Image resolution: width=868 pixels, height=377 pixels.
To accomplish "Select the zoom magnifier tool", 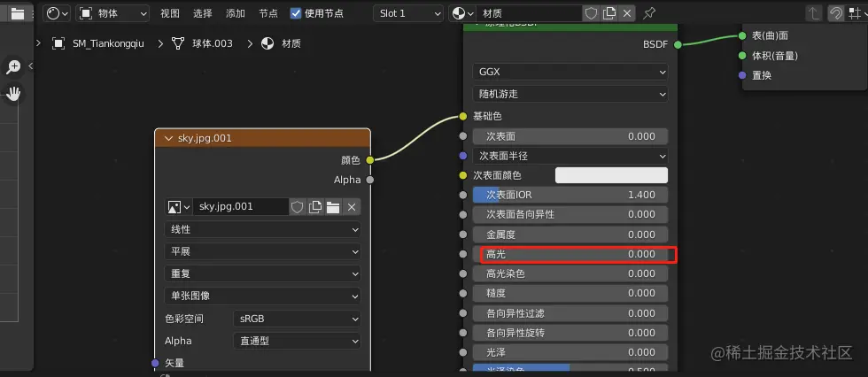I will pos(12,67).
